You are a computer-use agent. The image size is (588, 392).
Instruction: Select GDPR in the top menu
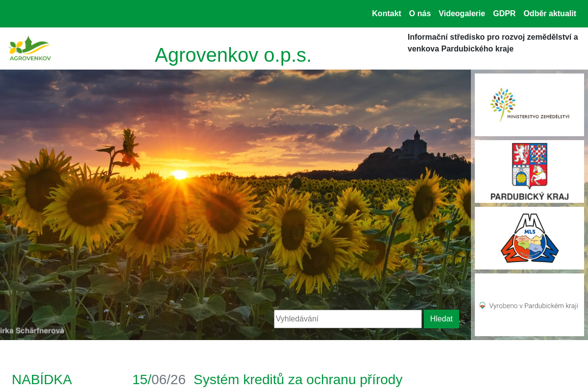[504, 14]
